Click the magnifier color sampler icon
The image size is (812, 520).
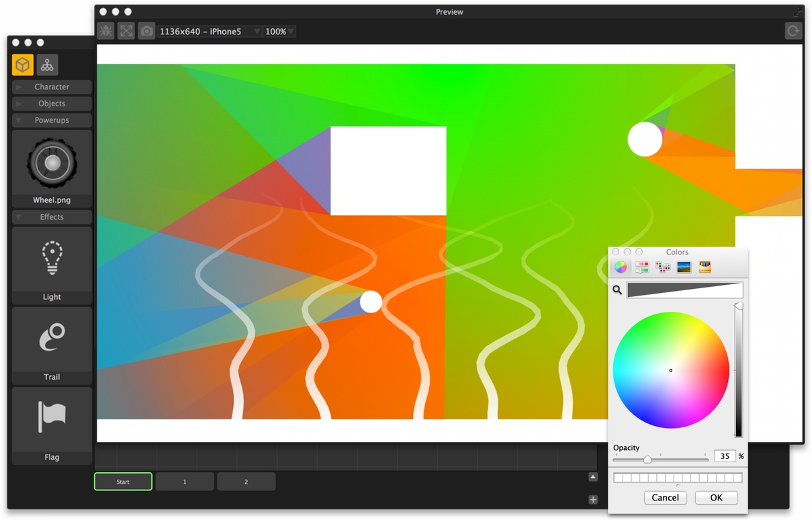click(617, 290)
